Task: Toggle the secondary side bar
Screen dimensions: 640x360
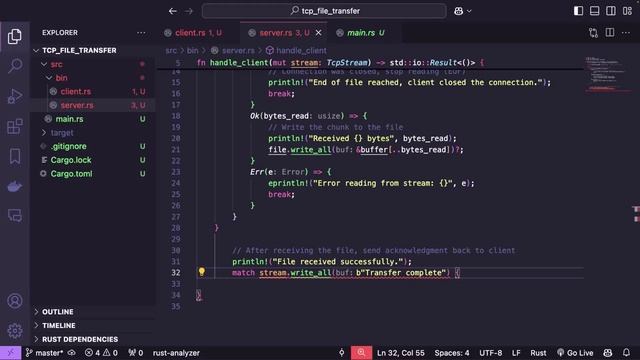Action: pos(611,11)
